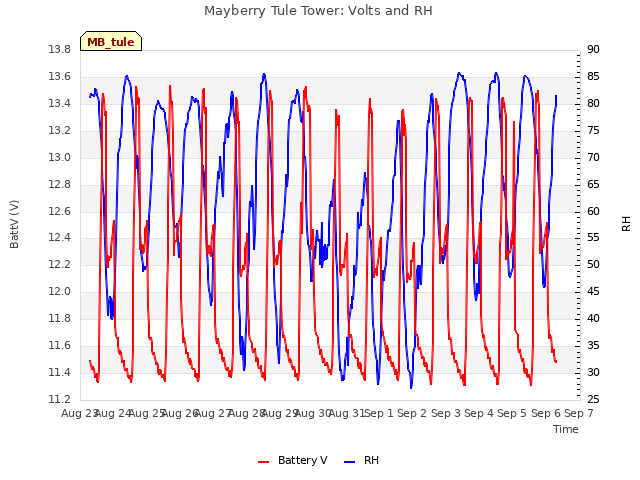Screen dimensions: 640x480
Task: Click the 'Sep 1' date label
Action: pyautogui.click(x=379, y=414)
